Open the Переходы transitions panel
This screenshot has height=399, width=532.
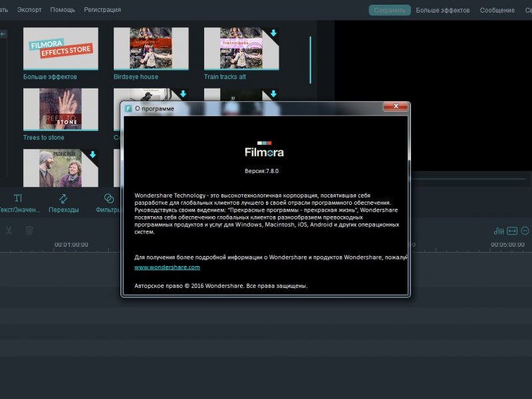[63, 203]
